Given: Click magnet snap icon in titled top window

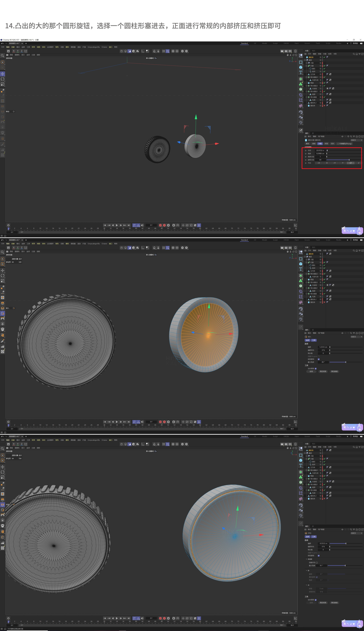Looking at the screenshot, I should click(x=154, y=51).
